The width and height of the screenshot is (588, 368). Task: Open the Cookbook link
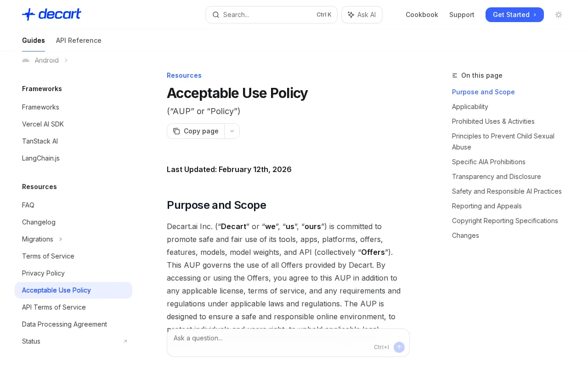click(422, 15)
